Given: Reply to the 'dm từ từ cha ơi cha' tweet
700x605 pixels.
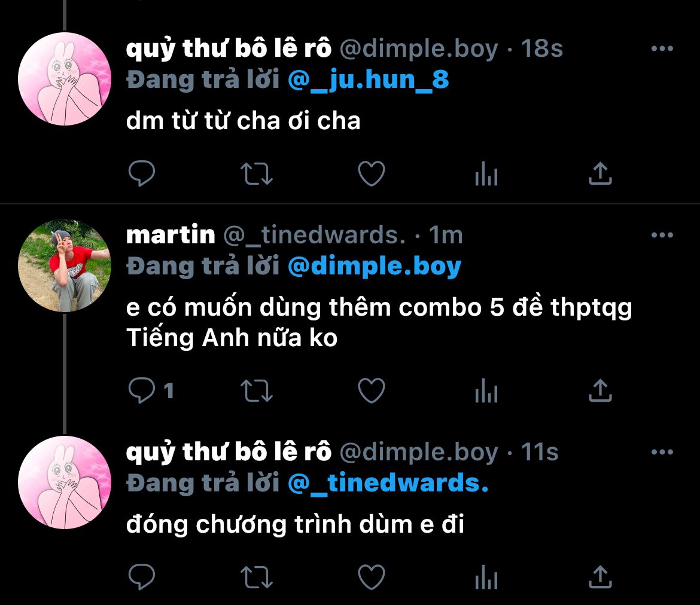Looking at the screenshot, I should coord(142,173).
